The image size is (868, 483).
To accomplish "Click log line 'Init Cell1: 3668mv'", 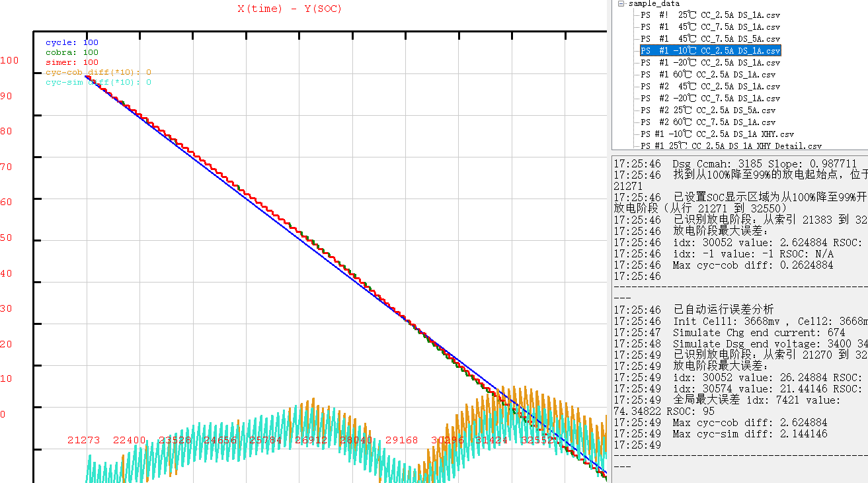I will (x=740, y=321).
